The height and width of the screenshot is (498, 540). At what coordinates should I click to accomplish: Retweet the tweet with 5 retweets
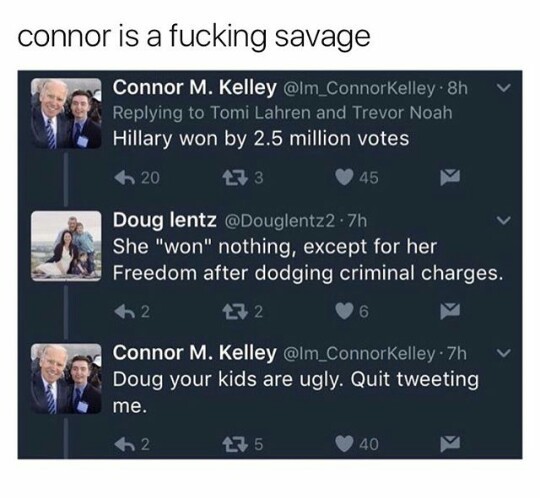pos(235,444)
